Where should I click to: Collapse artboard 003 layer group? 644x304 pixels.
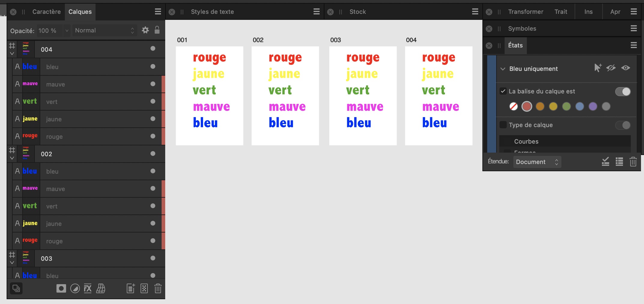click(12, 263)
